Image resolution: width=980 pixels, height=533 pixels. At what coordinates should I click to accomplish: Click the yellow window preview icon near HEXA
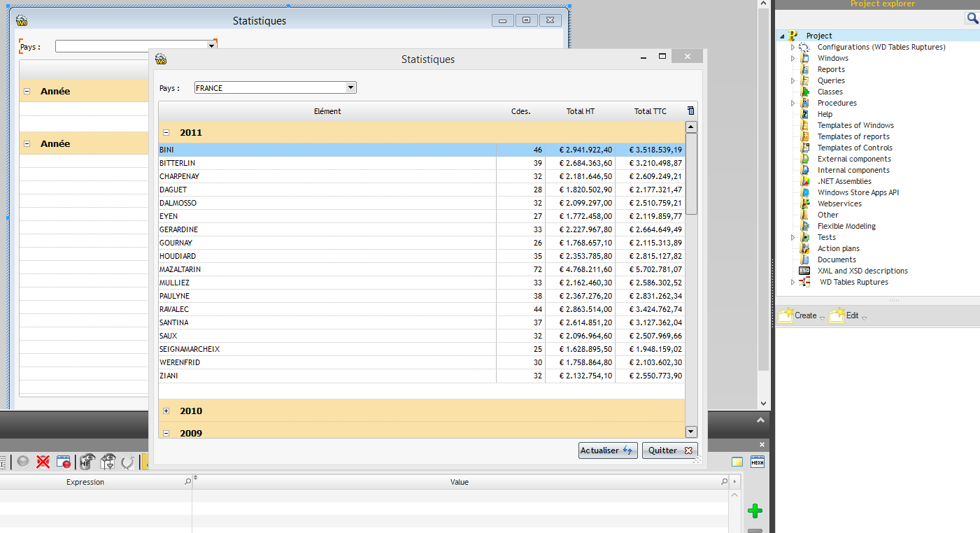(737, 462)
